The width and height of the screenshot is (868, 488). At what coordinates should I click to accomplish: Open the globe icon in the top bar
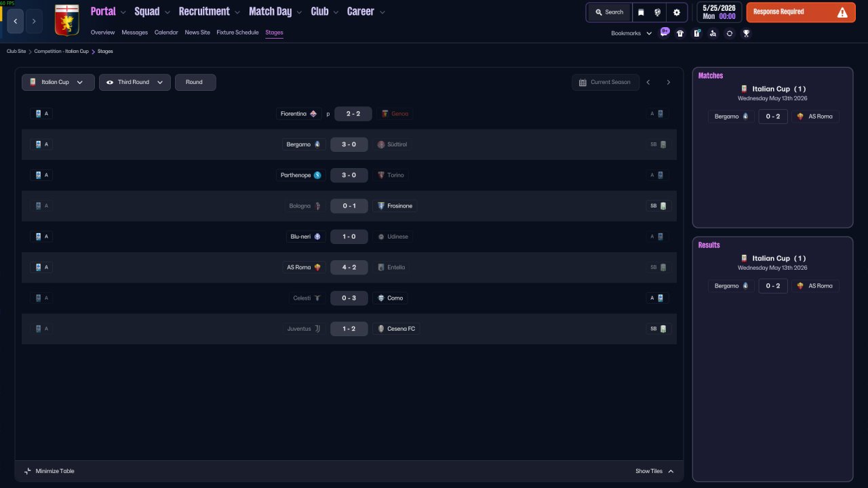[658, 12]
